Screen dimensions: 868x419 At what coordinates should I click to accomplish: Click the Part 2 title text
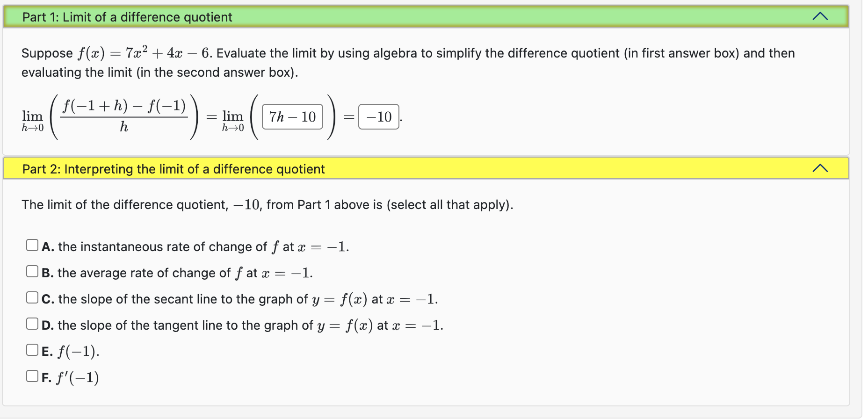(174, 169)
